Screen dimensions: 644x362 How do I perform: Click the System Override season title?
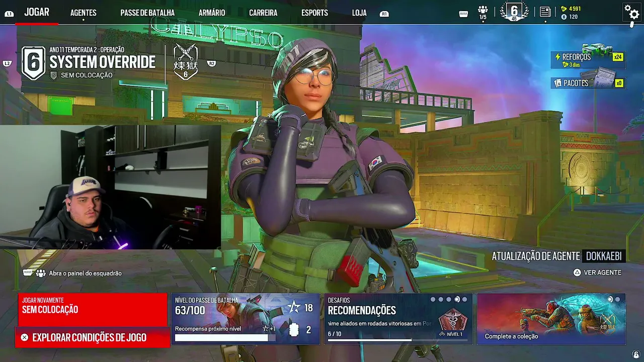click(102, 62)
